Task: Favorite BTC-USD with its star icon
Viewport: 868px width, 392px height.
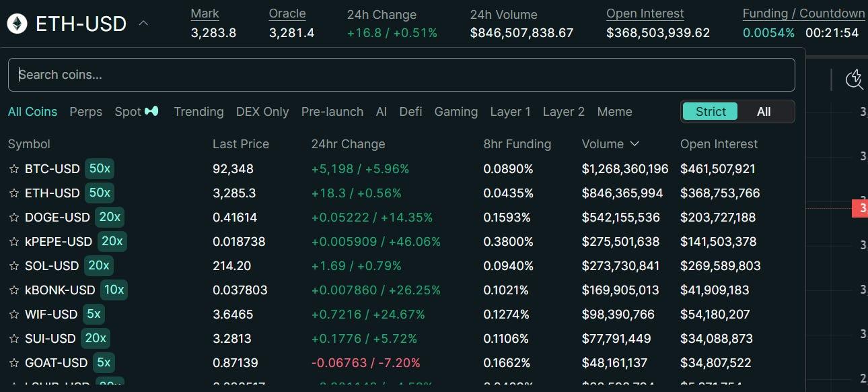Action: [13, 169]
